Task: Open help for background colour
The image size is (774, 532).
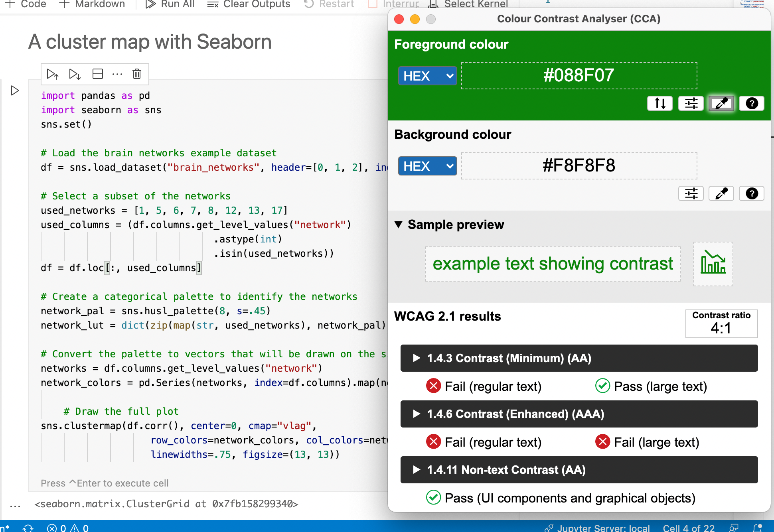Action: (x=751, y=193)
